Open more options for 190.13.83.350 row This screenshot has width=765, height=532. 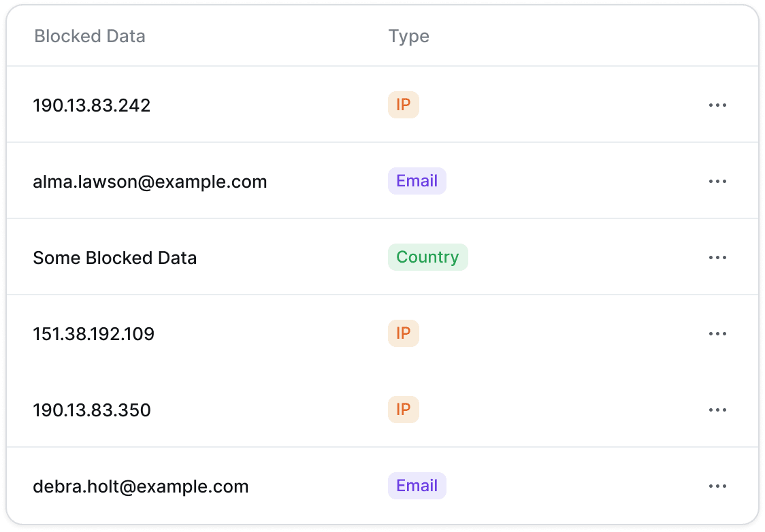click(x=717, y=410)
